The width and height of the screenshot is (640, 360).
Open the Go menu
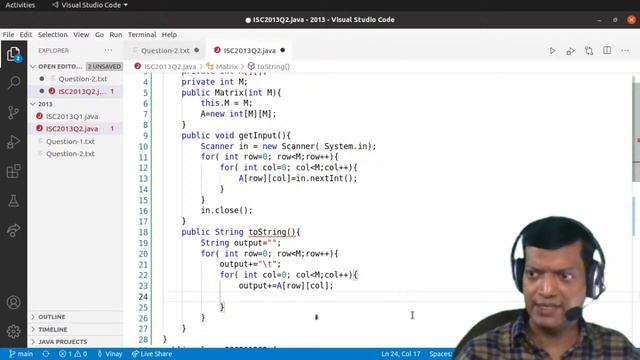click(99, 35)
